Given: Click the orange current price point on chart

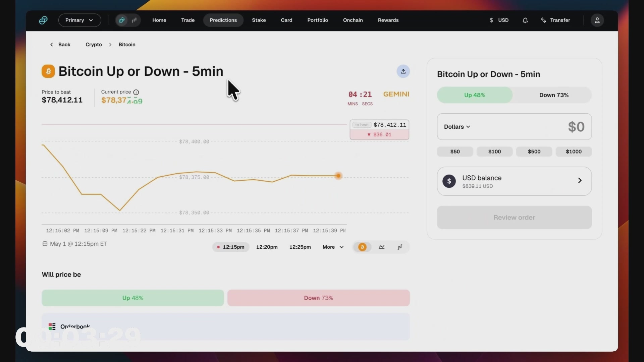Looking at the screenshot, I should click(x=338, y=176).
